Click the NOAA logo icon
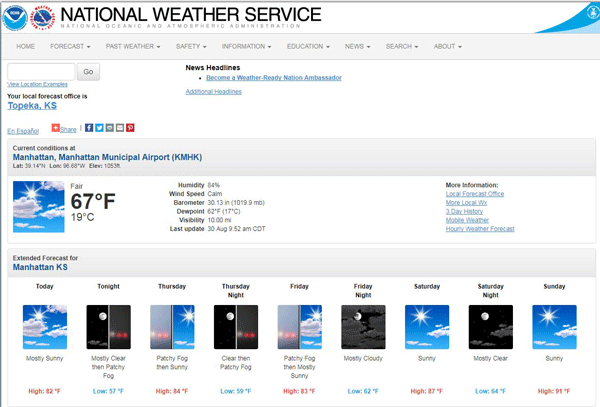The height and width of the screenshot is (407, 600). click(x=15, y=18)
